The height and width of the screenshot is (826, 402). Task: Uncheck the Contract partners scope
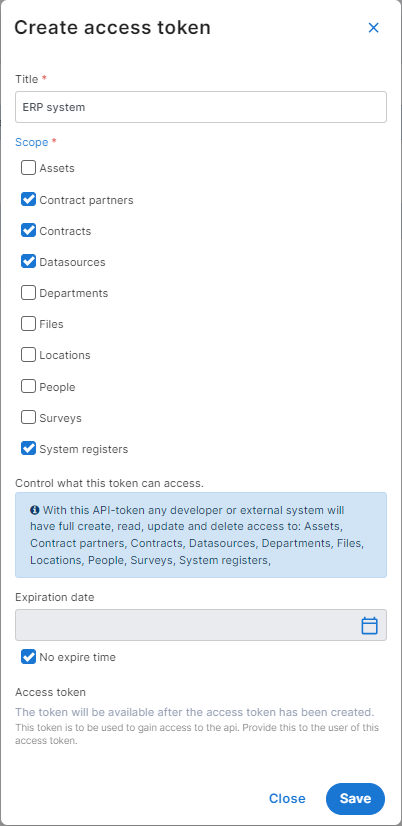[x=28, y=200]
